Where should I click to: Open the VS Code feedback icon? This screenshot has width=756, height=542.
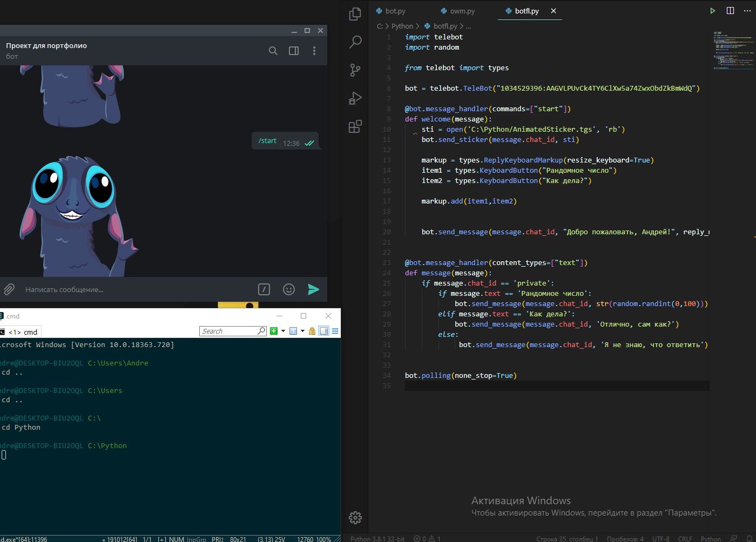(x=734, y=539)
